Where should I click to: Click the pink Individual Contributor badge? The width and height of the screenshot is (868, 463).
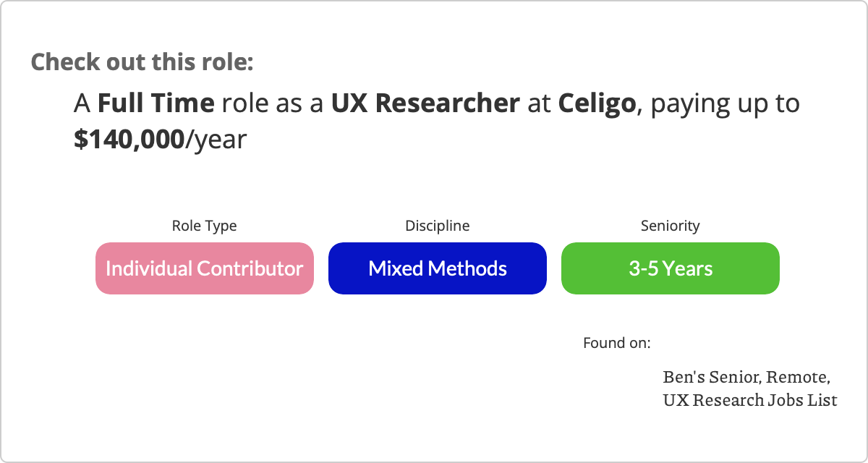[205, 268]
